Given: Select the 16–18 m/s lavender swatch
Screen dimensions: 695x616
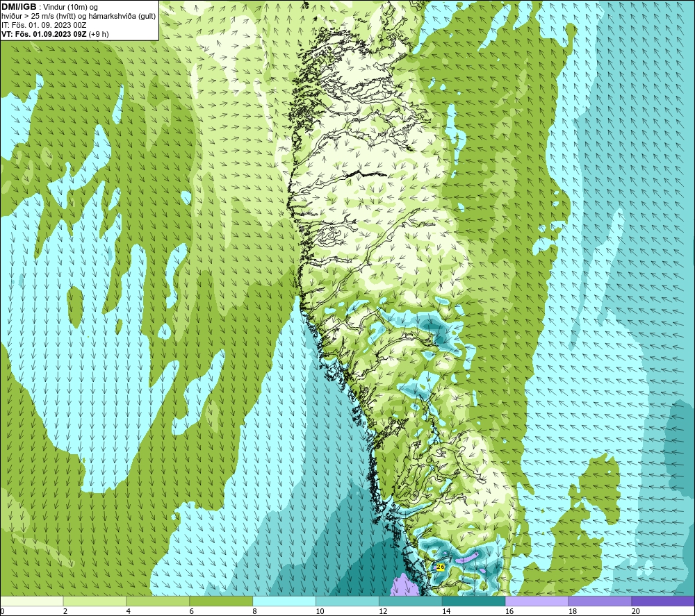Looking at the screenshot, I should click(x=537, y=601).
